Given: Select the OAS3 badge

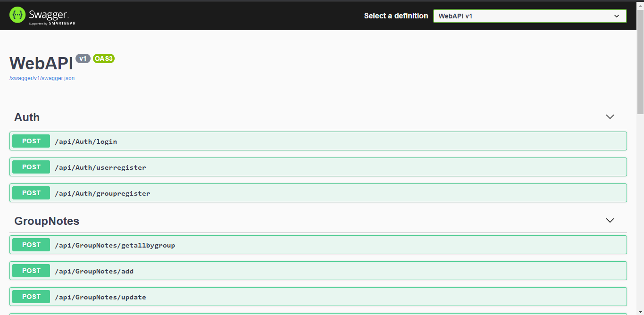Looking at the screenshot, I should 103,58.
